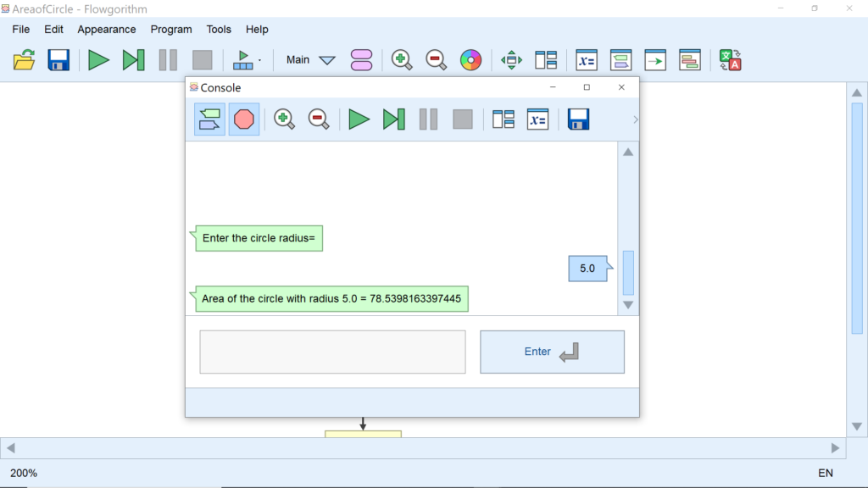Zoom into the flowchart

coord(402,59)
